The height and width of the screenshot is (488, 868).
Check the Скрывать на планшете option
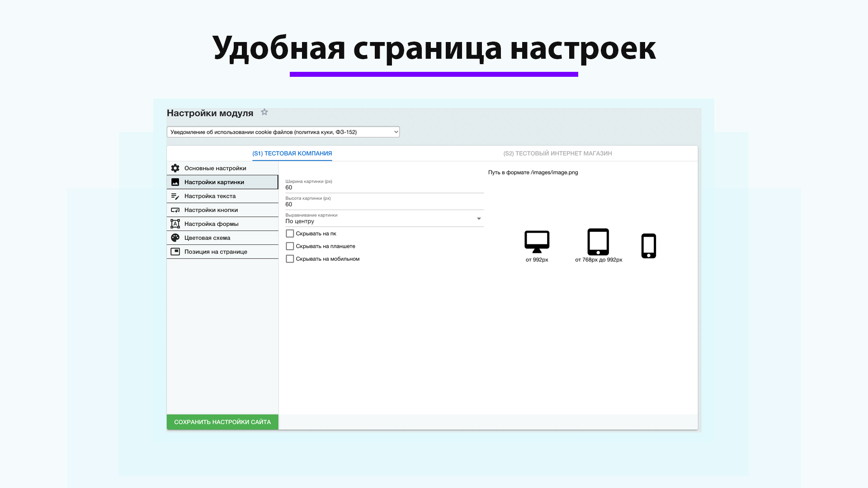pyautogui.click(x=290, y=246)
